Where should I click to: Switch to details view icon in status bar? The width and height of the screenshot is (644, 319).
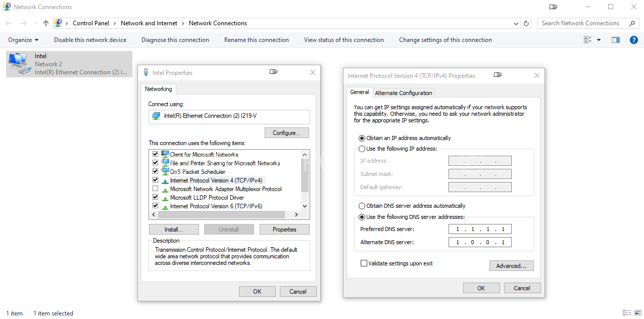[627, 313]
